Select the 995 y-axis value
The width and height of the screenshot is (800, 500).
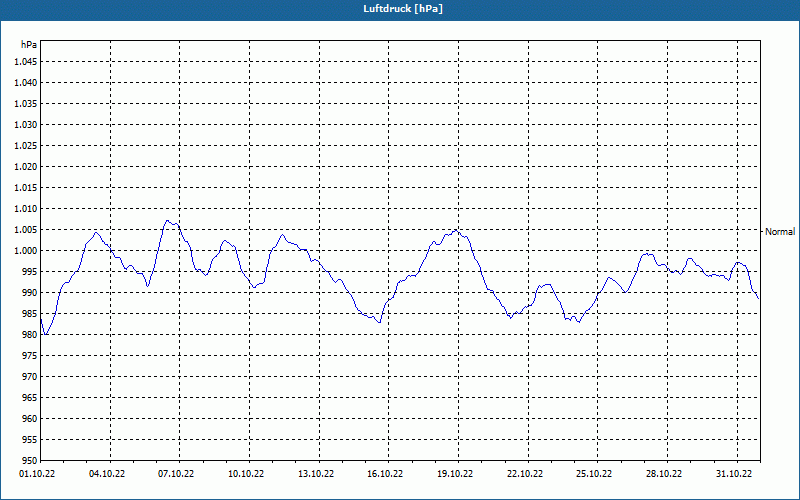tap(30, 271)
